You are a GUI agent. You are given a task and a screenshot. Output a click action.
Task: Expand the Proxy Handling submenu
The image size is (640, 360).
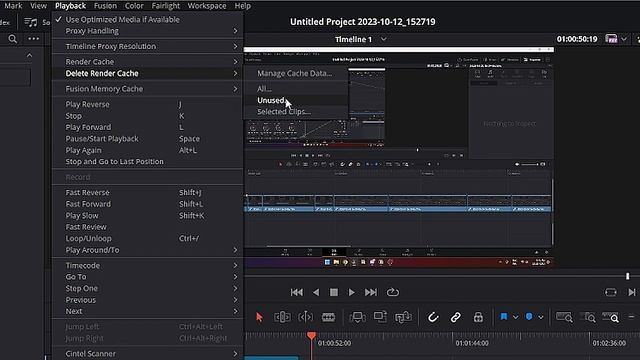(x=148, y=31)
